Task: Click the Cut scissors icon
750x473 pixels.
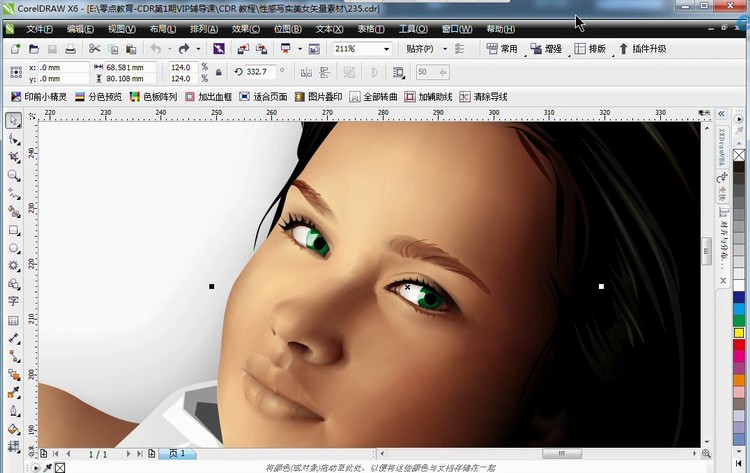Action: [x=94, y=49]
